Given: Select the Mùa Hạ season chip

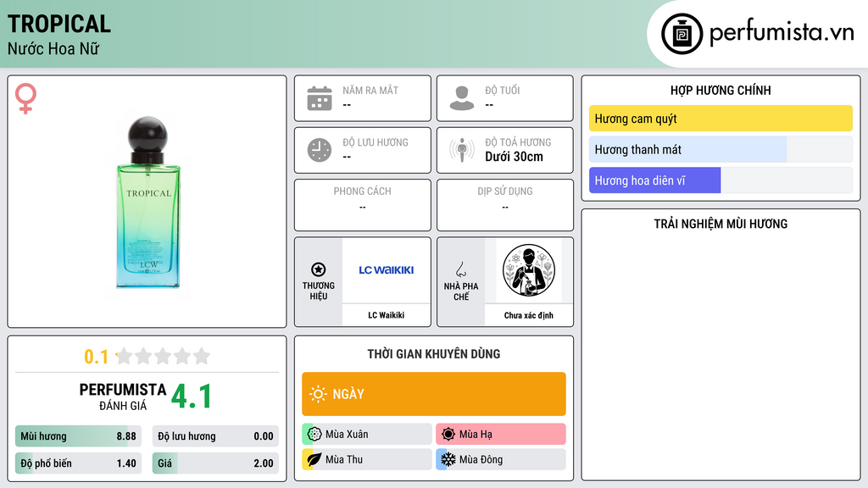Looking at the screenshot, I should (501, 435).
